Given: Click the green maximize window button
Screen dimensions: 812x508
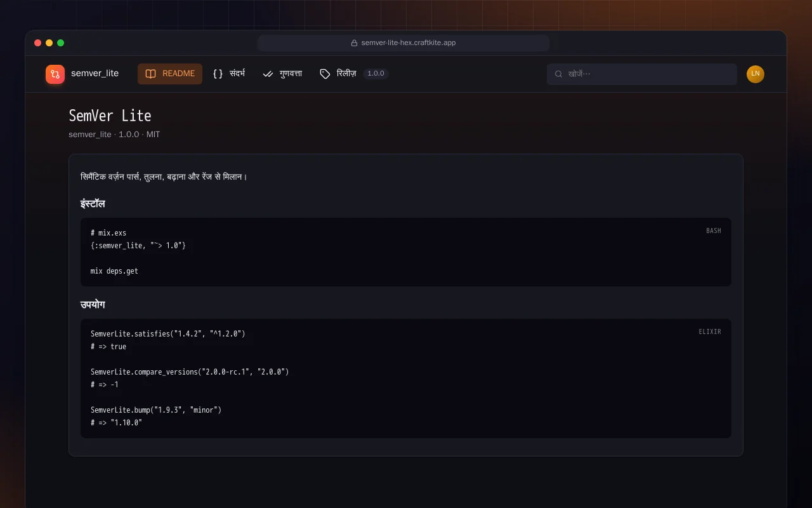Looking at the screenshot, I should point(61,43).
